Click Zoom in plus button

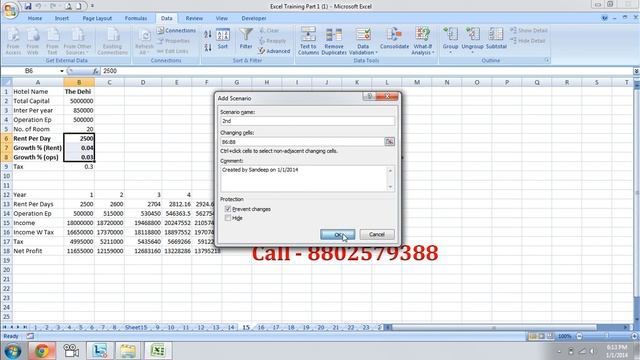pos(634,336)
